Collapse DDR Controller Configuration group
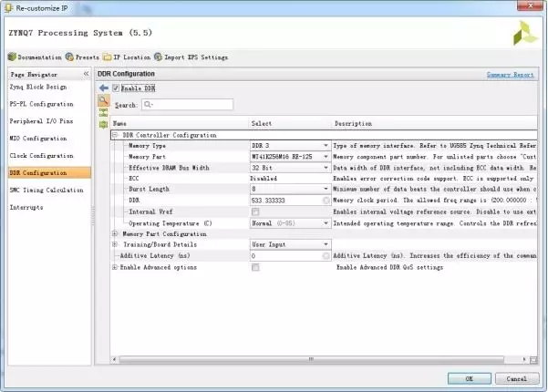 point(115,135)
